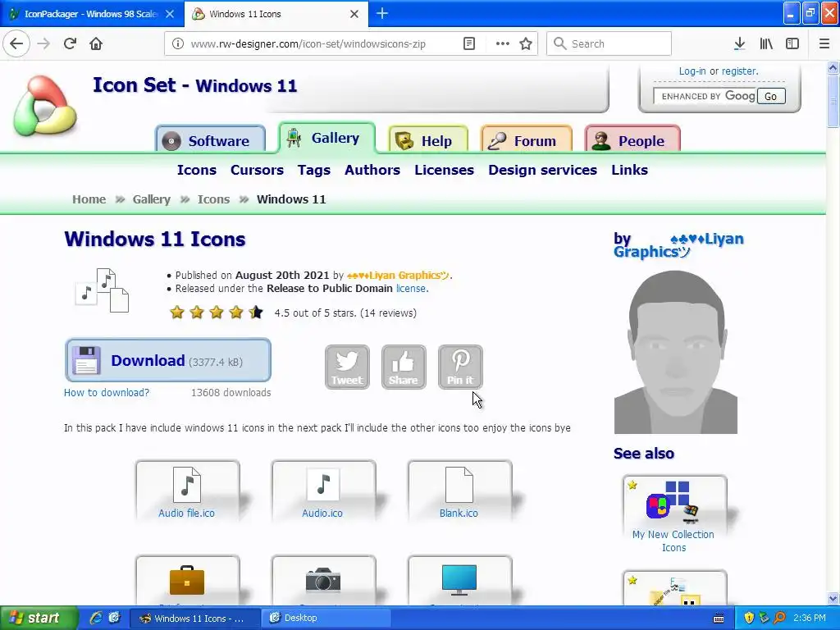Image resolution: width=840 pixels, height=630 pixels.
Task: Switch to IconPackager Windows 98 tab
Action: (92, 14)
